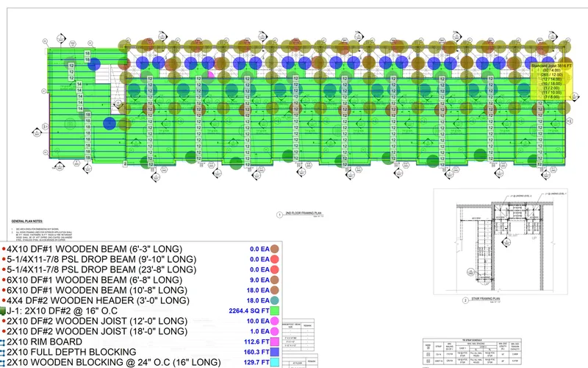588x368 pixels.
Task: Click the stair framing plan detail drawing
Action: click(501, 242)
